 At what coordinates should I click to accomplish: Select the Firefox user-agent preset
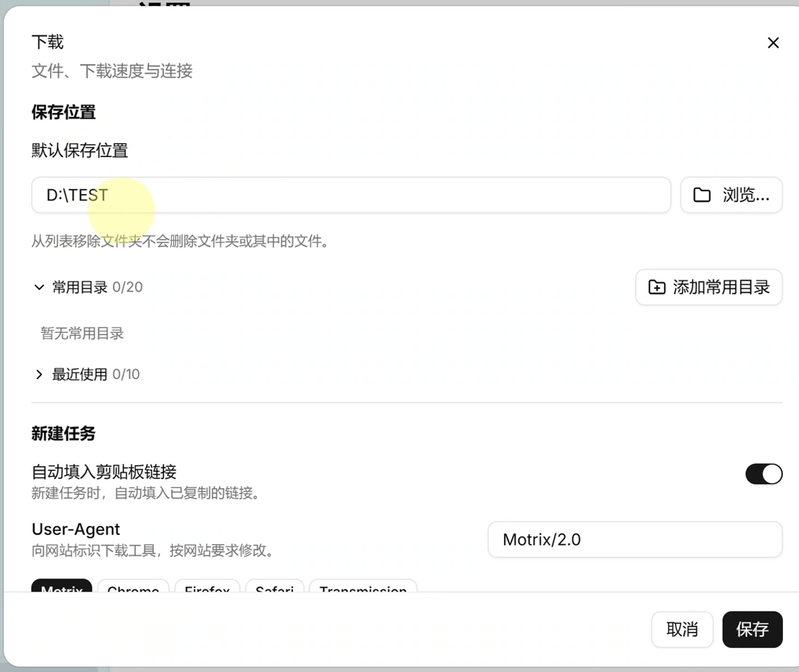click(x=207, y=586)
